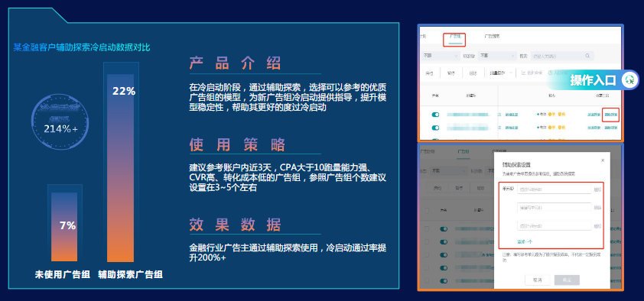Click the 7% label on the short bar
This screenshot has height=301, width=644.
pos(68,225)
